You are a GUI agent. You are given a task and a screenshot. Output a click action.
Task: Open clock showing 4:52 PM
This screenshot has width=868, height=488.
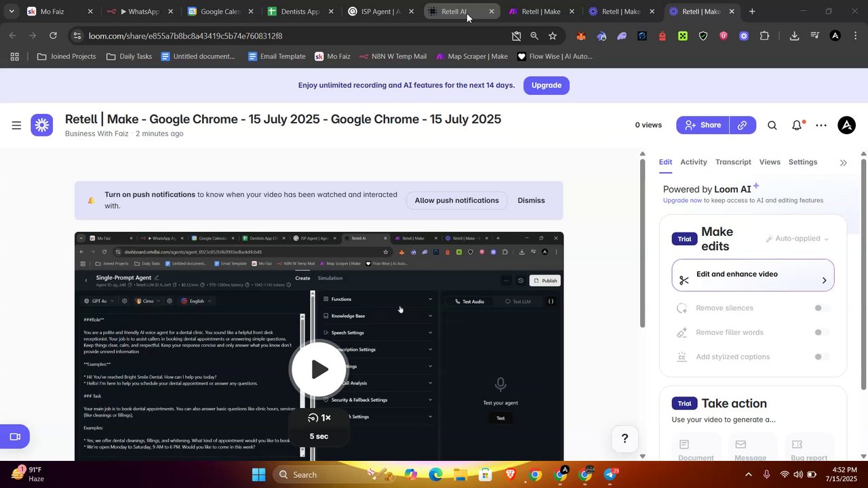click(842, 474)
